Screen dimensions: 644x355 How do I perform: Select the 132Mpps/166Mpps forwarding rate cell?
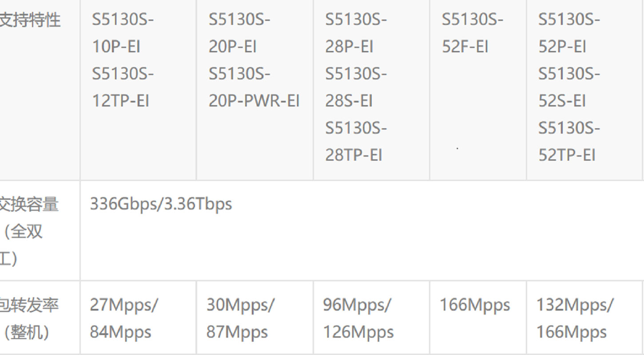point(574,318)
